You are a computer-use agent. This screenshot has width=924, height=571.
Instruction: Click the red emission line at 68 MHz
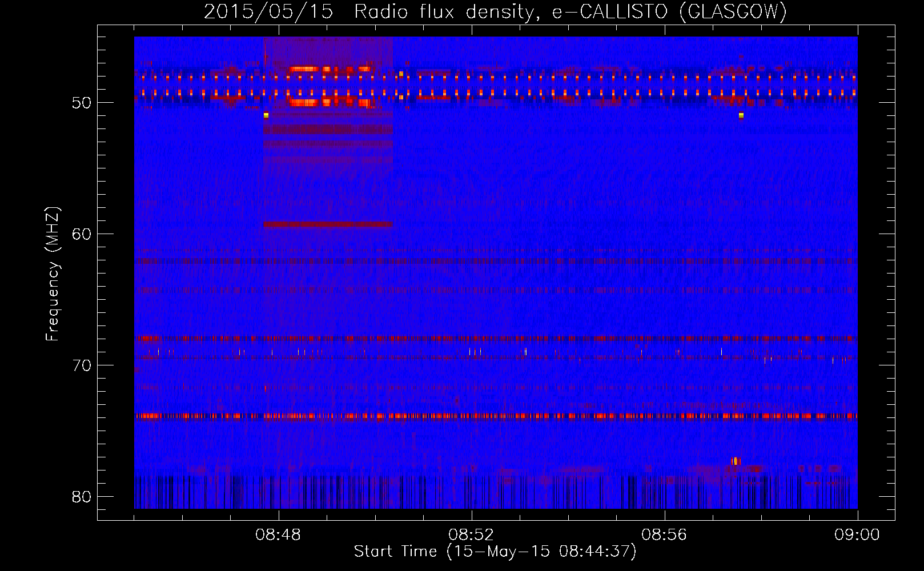(496, 339)
